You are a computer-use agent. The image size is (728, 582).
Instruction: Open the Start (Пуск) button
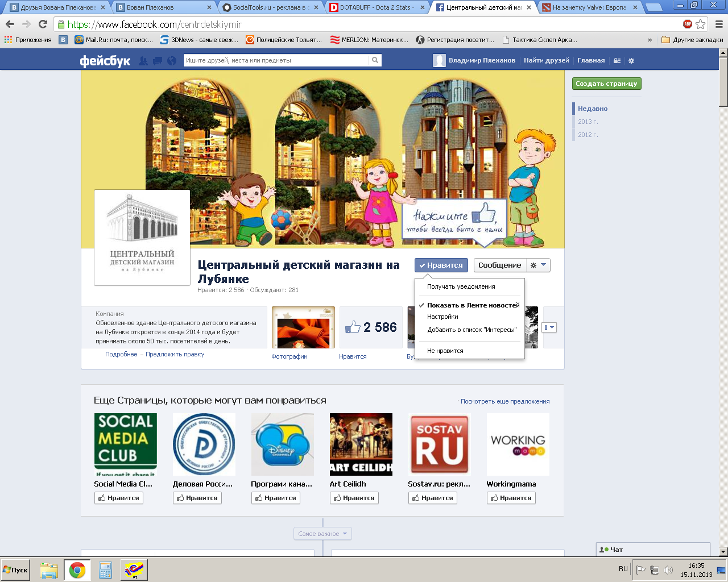(x=15, y=569)
